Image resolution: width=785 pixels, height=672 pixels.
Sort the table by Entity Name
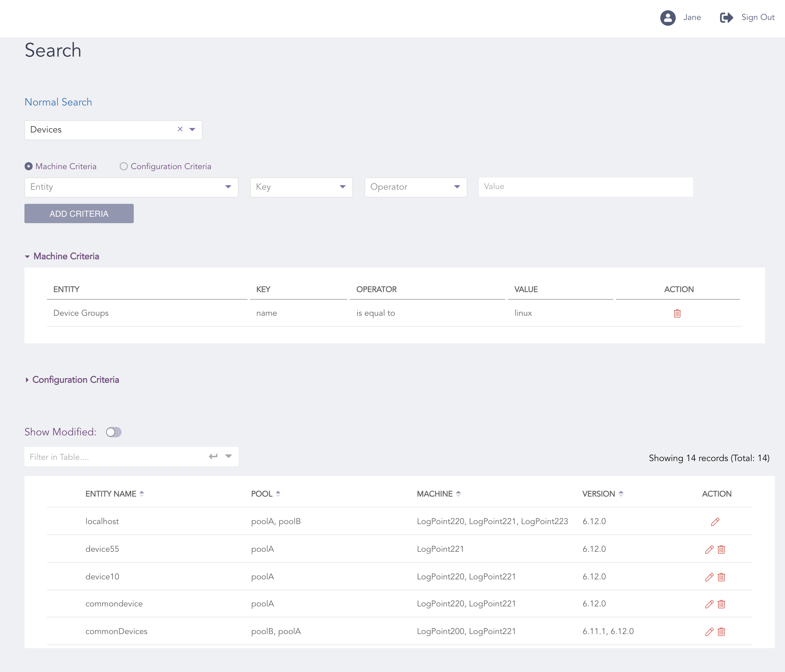click(142, 494)
